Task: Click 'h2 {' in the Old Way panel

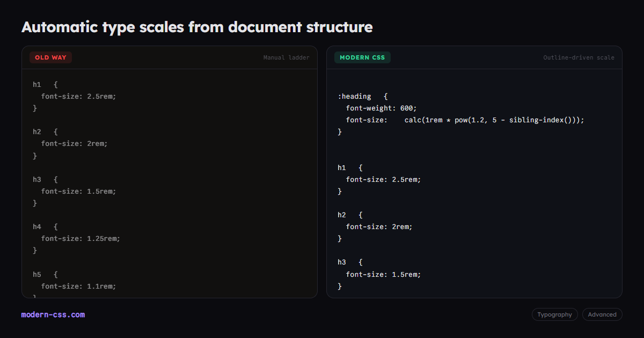Action: click(45, 132)
